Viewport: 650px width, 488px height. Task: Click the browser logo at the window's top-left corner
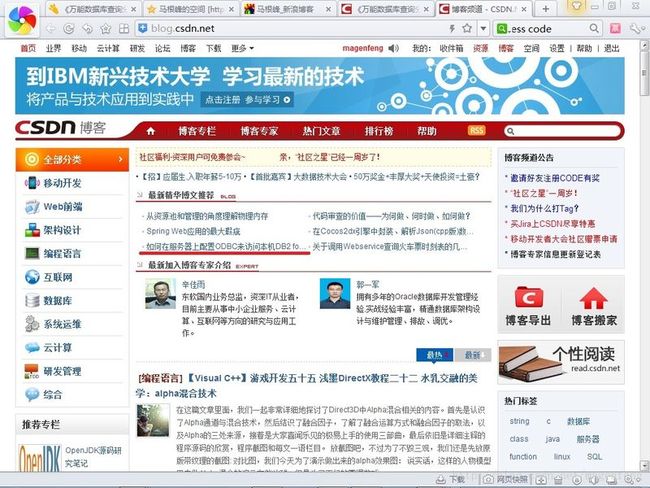pos(22,19)
